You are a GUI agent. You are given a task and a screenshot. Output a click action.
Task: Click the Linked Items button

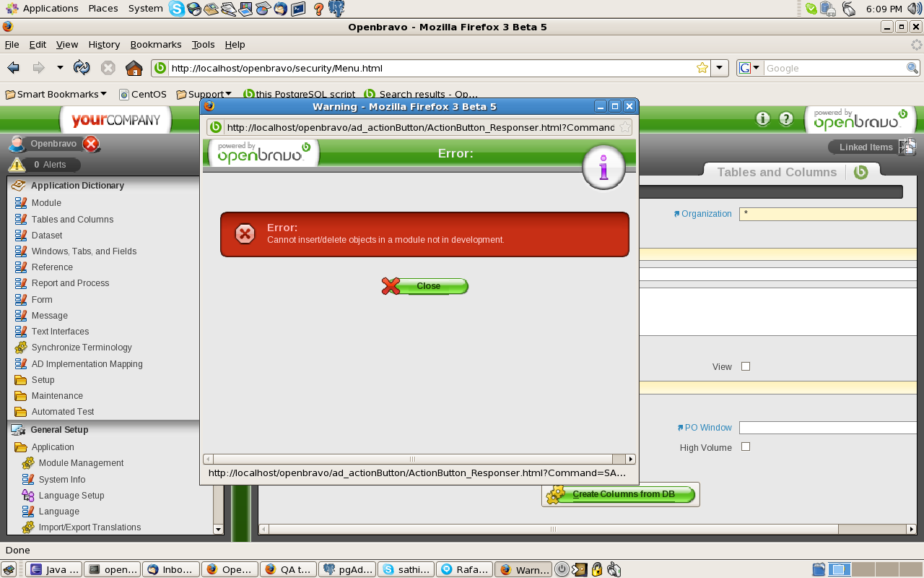[866, 147]
